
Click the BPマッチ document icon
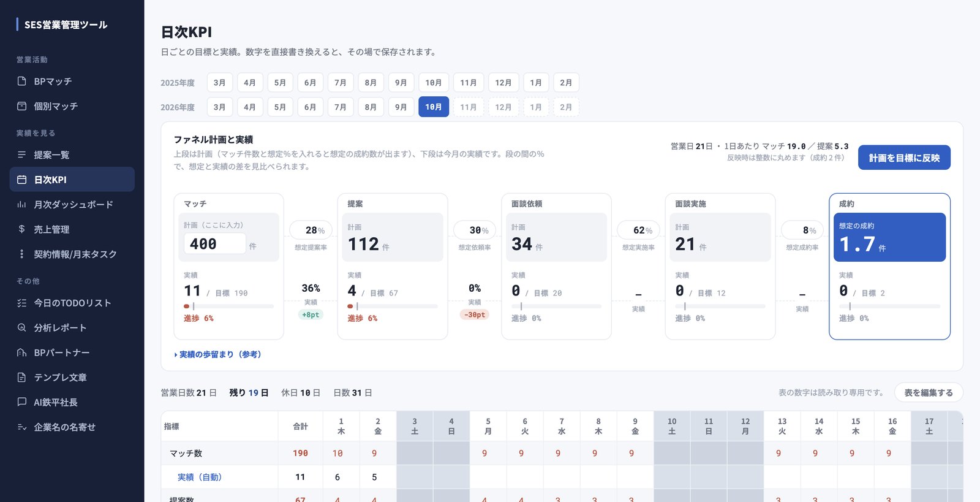click(22, 81)
